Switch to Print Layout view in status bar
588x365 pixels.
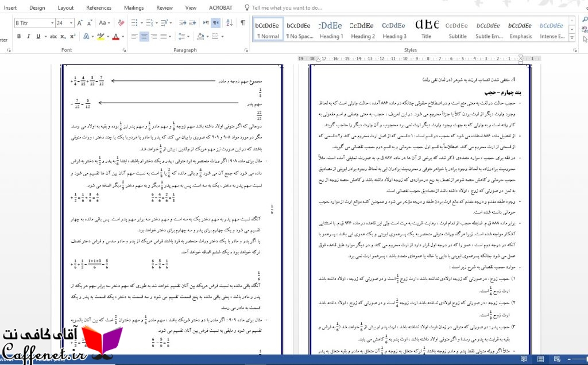click(x=540, y=359)
